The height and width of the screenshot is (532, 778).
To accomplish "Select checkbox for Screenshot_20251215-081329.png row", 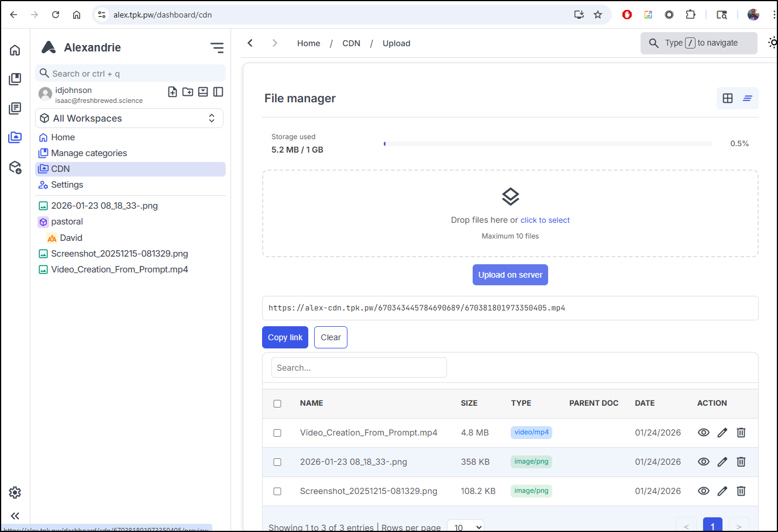I will 277,491.
